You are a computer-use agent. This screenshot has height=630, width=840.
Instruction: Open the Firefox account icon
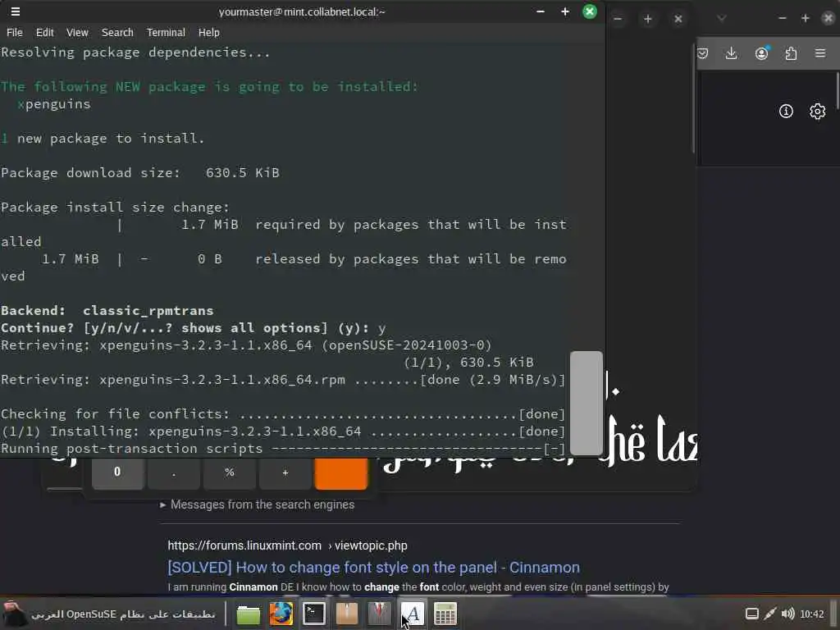pyautogui.click(x=761, y=53)
